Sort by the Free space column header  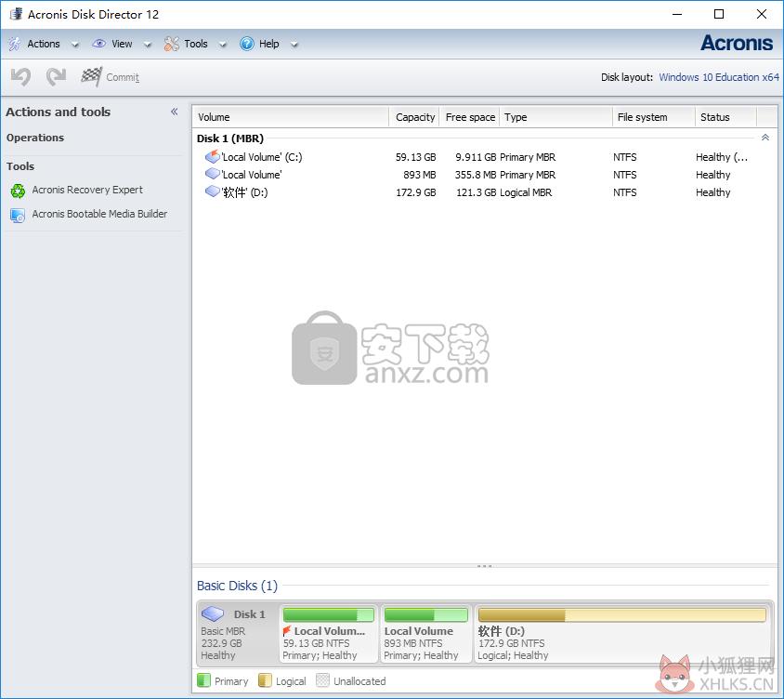pos(469,117)
